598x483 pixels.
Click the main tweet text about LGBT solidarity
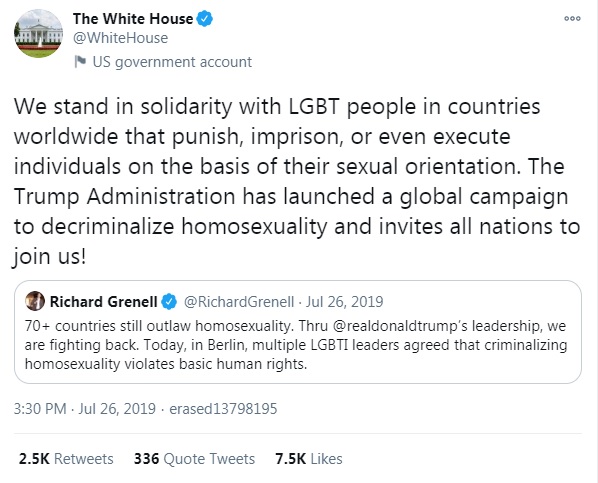(x=297, y=181)
